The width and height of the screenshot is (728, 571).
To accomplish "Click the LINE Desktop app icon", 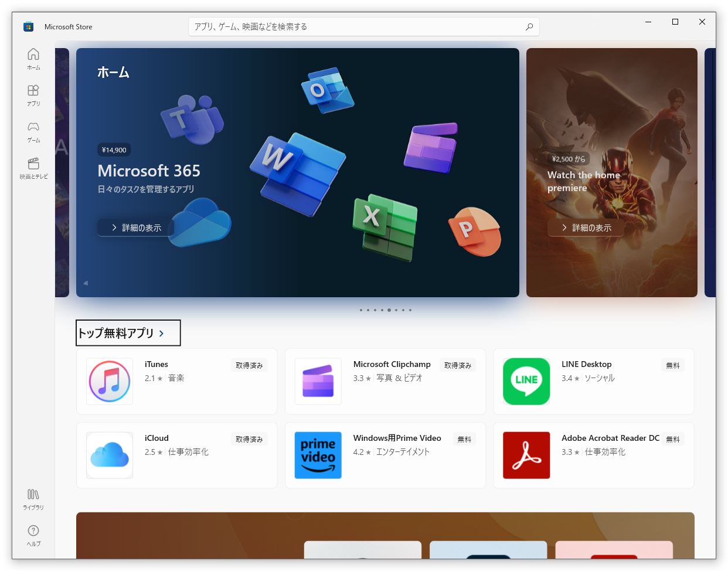I will [x=526, y=381].
